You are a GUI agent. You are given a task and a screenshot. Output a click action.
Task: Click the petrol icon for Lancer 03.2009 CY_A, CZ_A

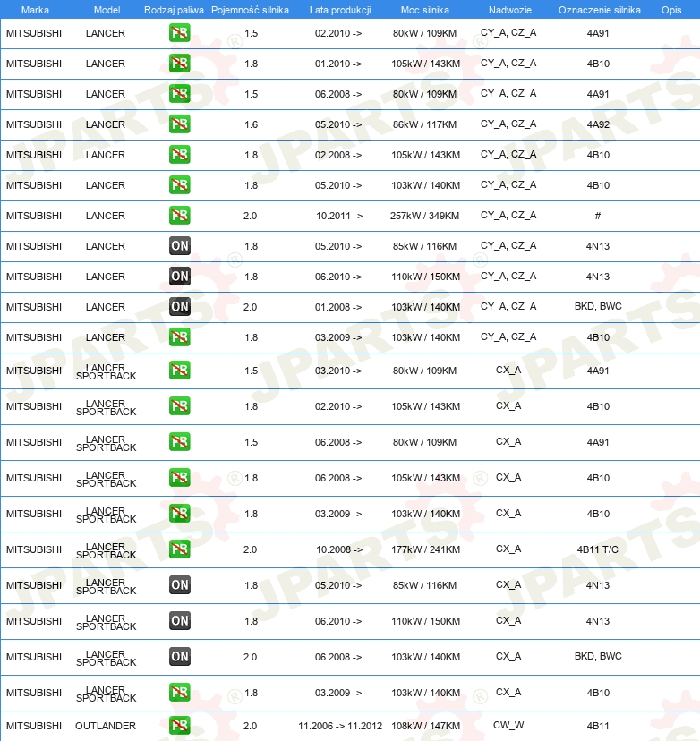click(x=180, y=337)
